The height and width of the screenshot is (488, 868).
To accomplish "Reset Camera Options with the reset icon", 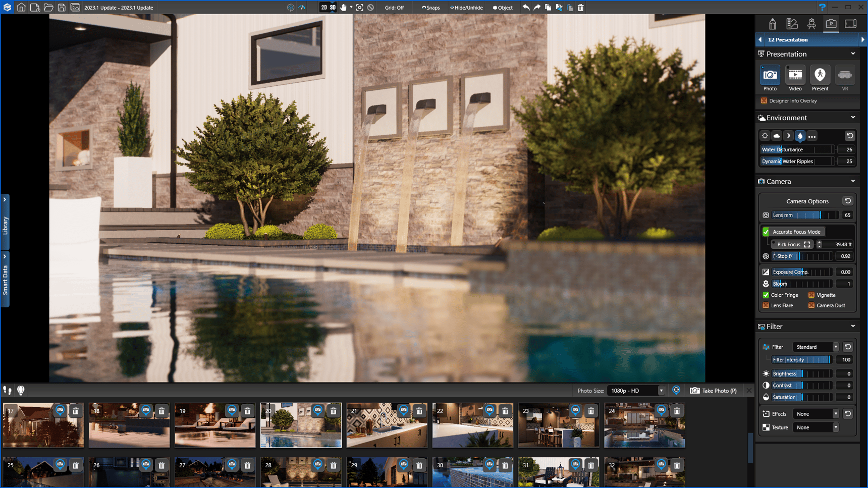I will pos(848,201).
